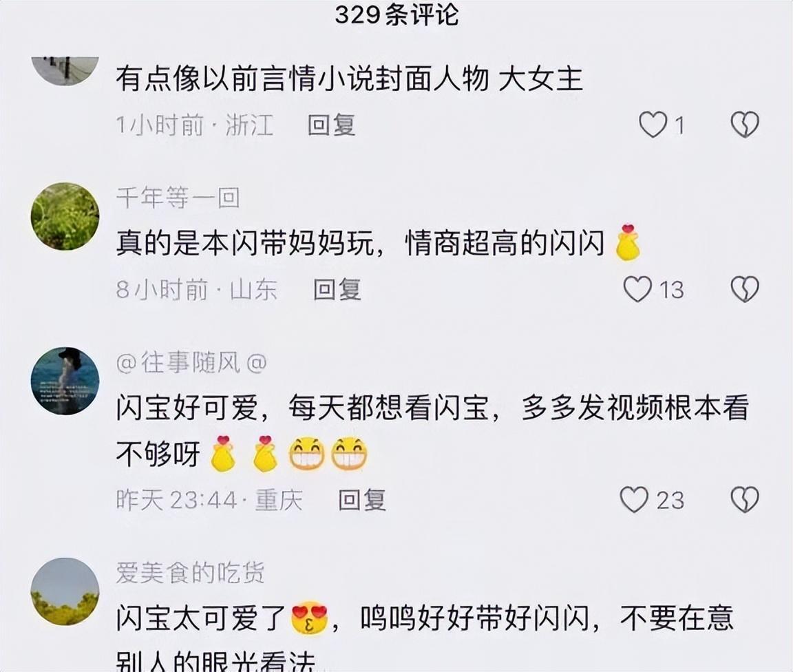Like 千年等一回's comment heart icon

pos(637,289)
